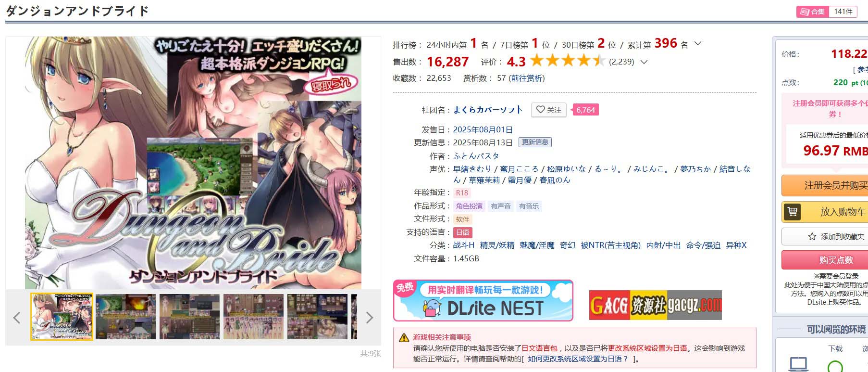Viewport: 868px width, 372px height.
Task: Open circle link まくらカバーソフト
Action: [x=488, y=110]
